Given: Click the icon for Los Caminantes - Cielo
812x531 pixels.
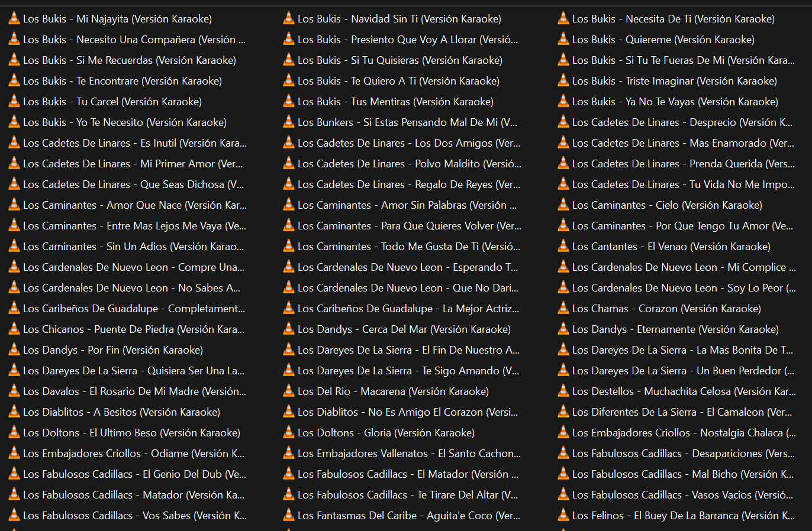Looking at the screenshot, I should 563,205.
